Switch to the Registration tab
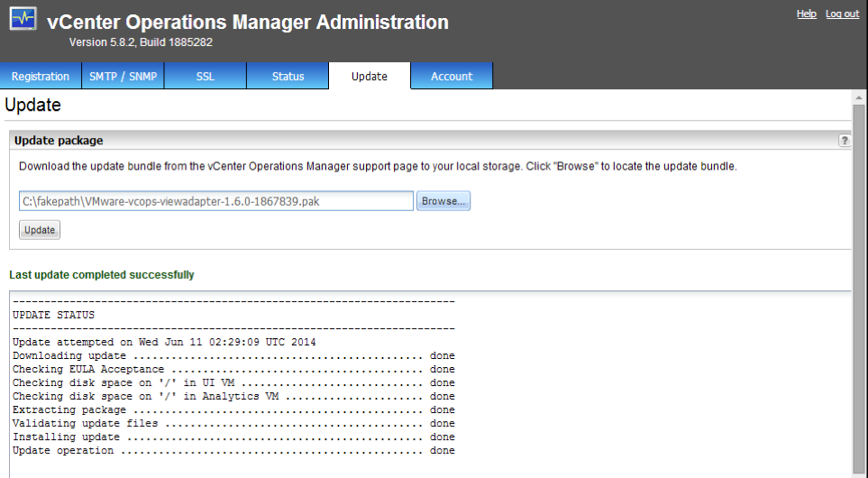Screen dimensions: 868x478 click(x=41, y=76)
